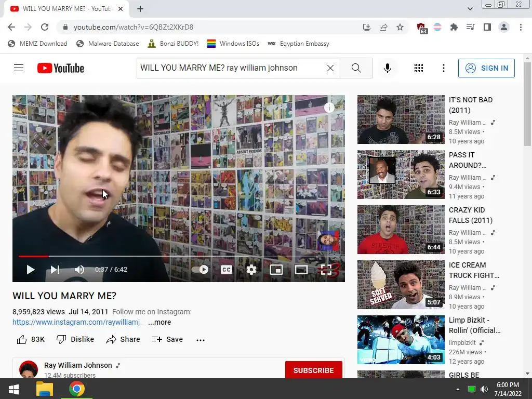Screen dimensions: 532x399
Task: Reload the page
Action: [45, 27]
